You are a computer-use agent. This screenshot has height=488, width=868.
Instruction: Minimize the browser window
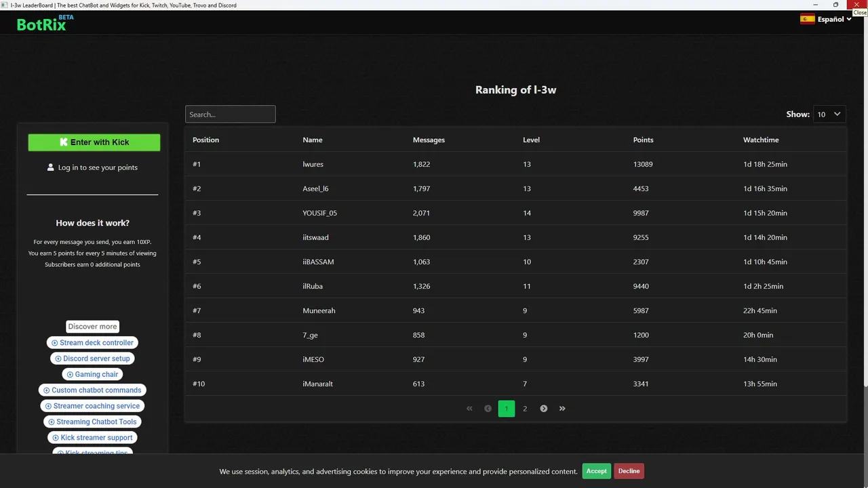(x=816, y=5)
